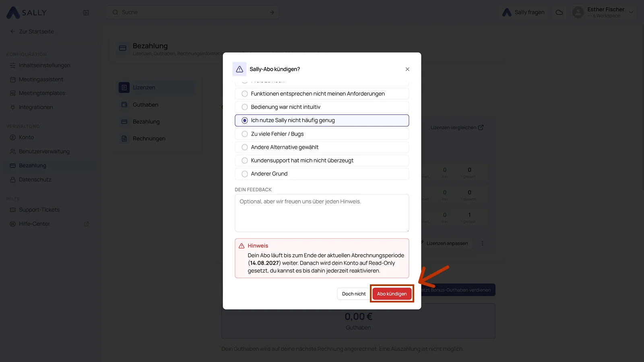Click the Dein Feedback text area
The width and height of the screenshot is (644, 362).
[x=322, y=213]
